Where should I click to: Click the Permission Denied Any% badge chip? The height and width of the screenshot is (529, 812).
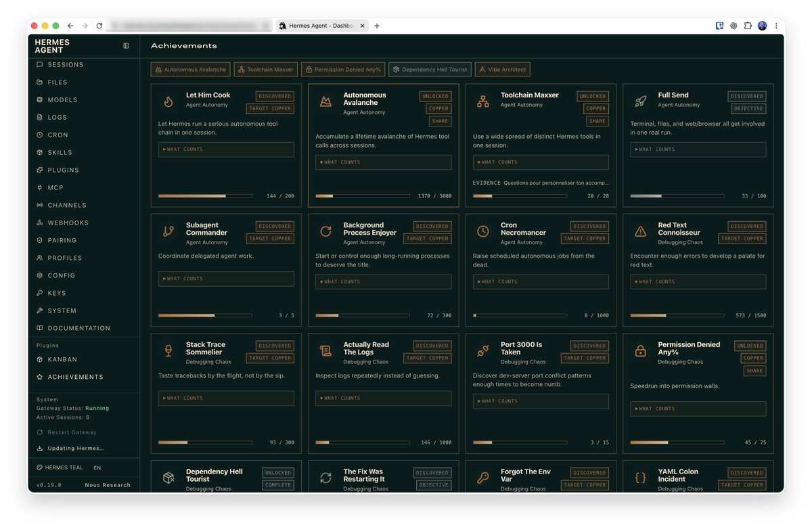coord(343,70)
